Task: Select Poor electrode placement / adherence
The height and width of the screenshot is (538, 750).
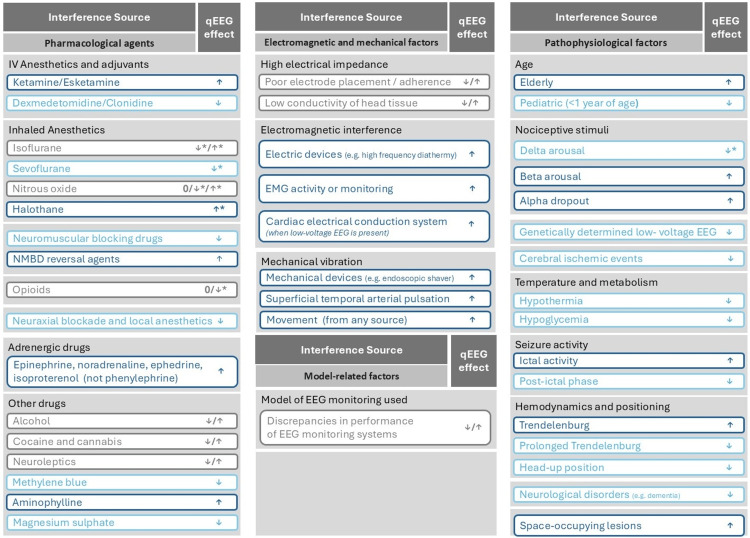Action: tap(374, 82)
